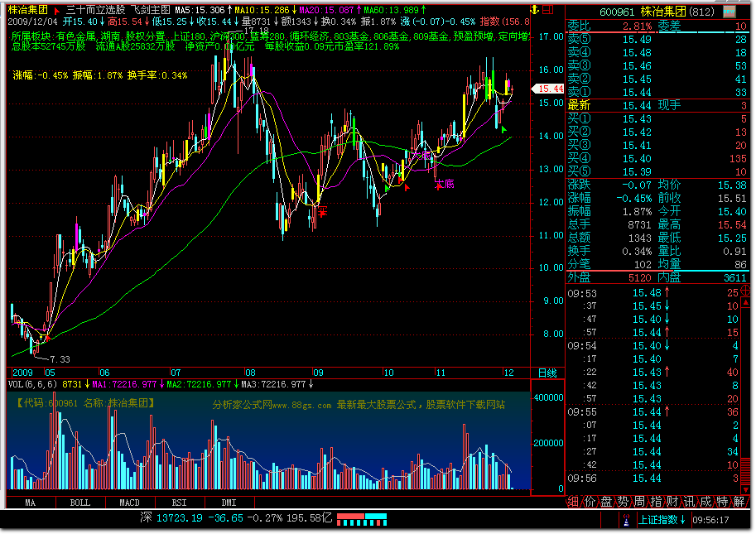756x534 pixels.
Task: Open the DMI indicator tab
Action: [x=229, y=503]
